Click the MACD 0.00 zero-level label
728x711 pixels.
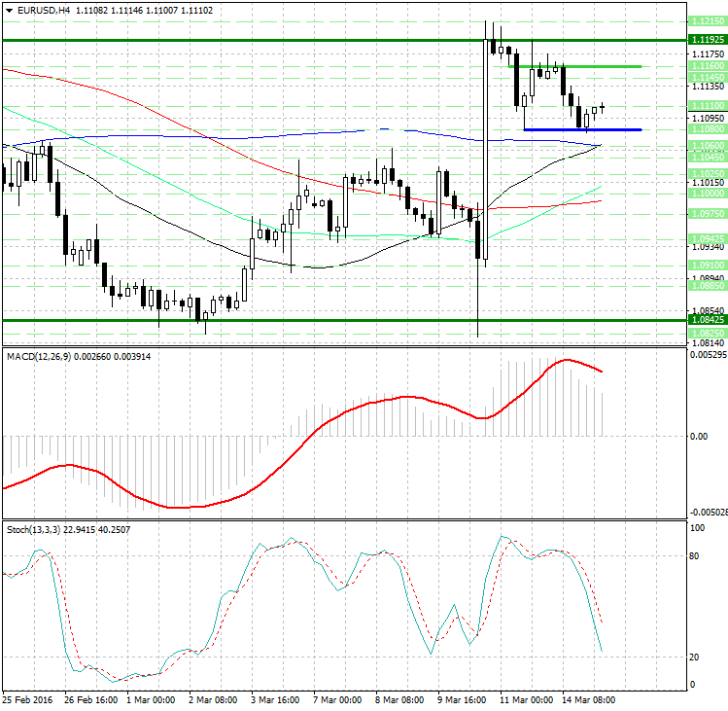click(x=699, y=437)
